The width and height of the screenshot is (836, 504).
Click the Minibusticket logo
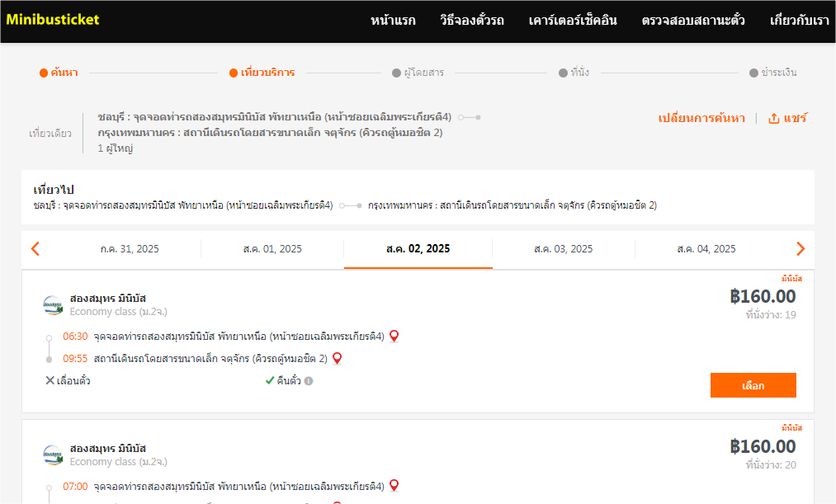click(x=53, y=19)
